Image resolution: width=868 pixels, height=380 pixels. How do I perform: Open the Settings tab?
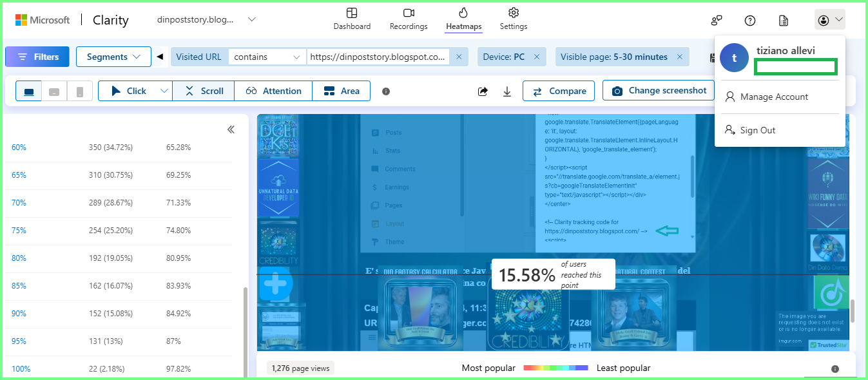[514, 19]
